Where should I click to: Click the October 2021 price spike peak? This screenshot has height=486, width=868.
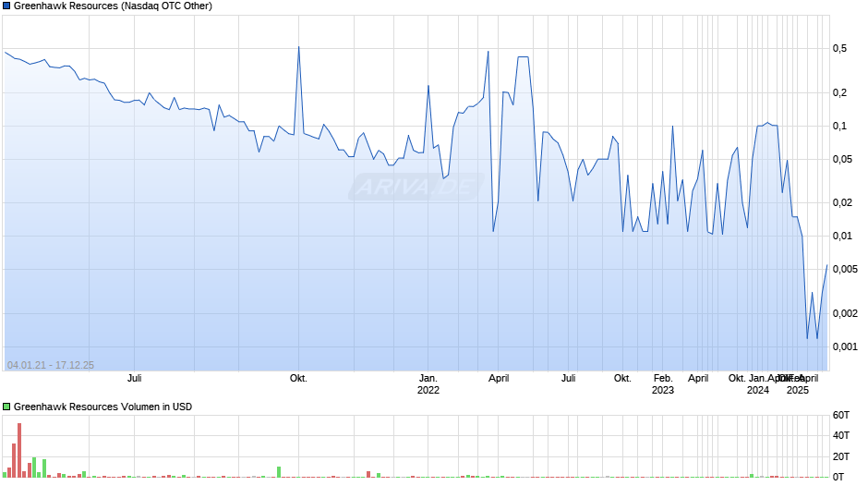(x=299, y=47)
